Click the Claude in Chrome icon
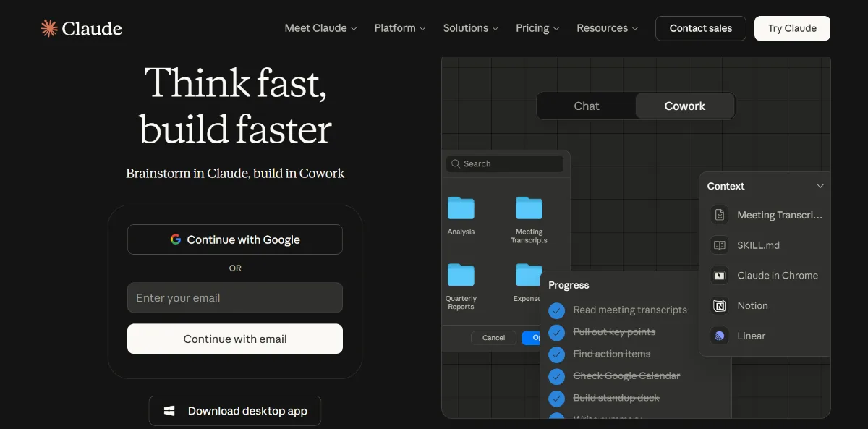This screenshot has width=868, height=429. (x=719, y=276)
